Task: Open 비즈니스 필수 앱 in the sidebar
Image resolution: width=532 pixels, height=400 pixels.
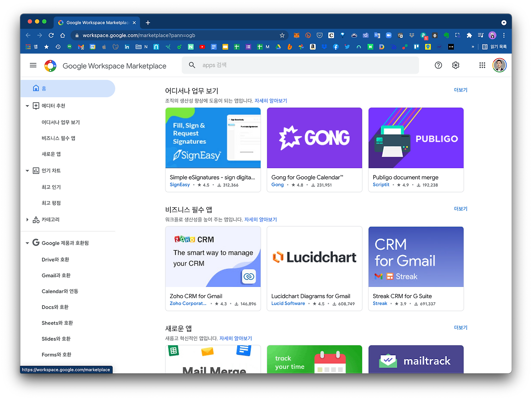Action: [59, 138]
